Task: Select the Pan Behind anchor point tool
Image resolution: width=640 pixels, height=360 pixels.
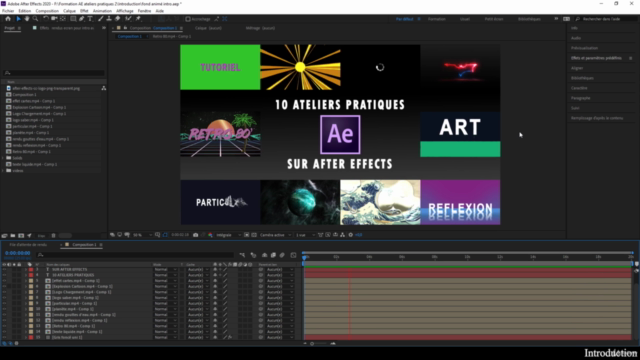Action: pyautogui.click(x=63, y=19)
